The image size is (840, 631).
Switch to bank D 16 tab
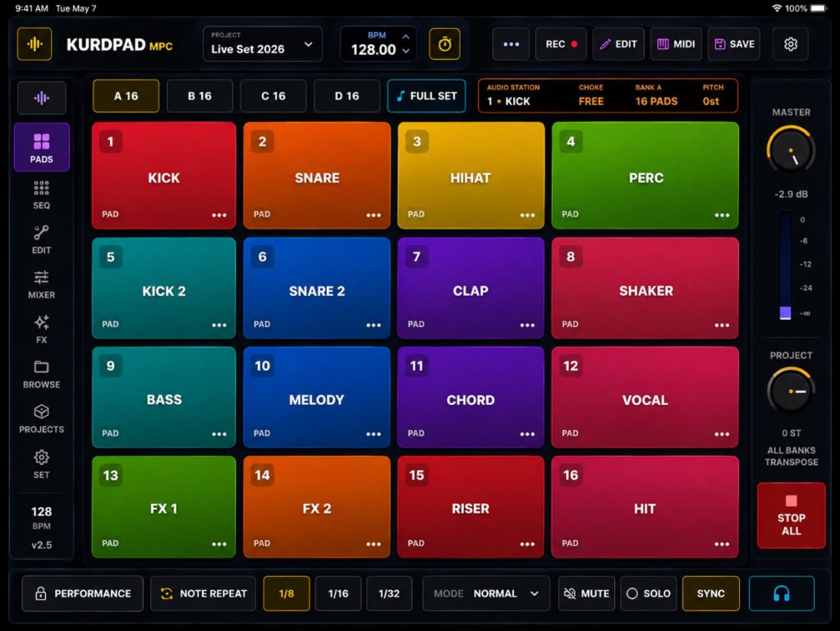(x=347, y=96)
